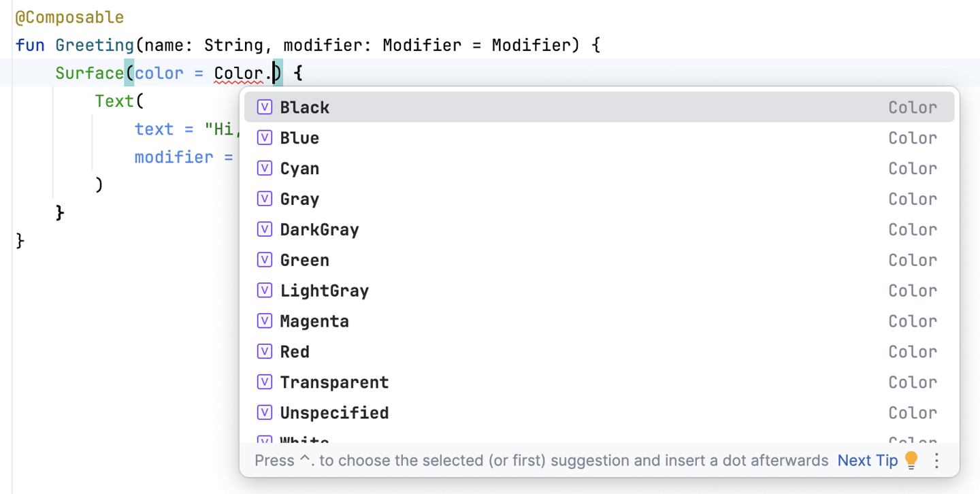Viewport: 980px width, 494px height.
Task: Click the variable icon beside Cyan
Action: click(x=265, y=169)
